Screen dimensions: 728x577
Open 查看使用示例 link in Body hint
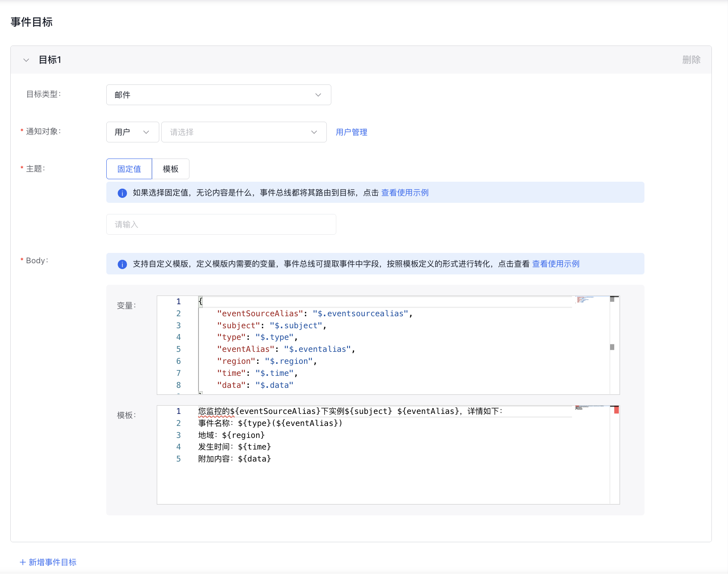(x=555, y=264)
